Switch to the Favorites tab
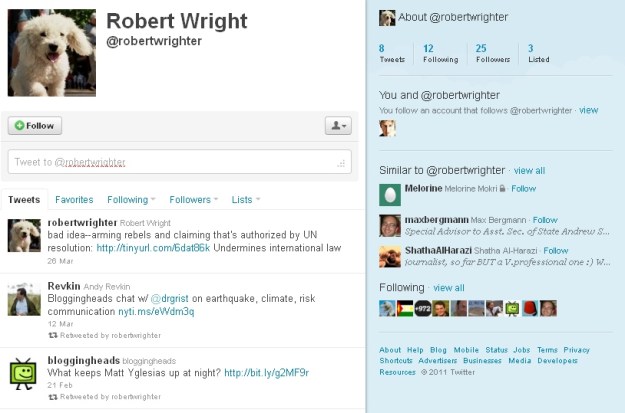The image size is (625, 413). click(74, 199)
